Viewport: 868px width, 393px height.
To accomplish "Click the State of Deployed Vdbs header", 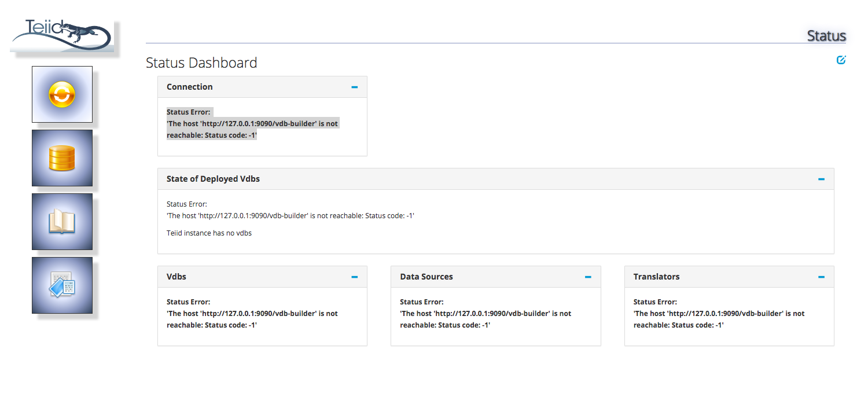I will (x=213, y=179).
